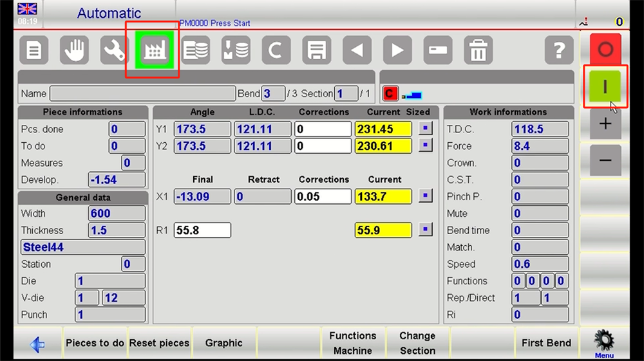This screenshot has width=644, height=361.
Task: Select the Change Section softkey
Action: point(417,343)
